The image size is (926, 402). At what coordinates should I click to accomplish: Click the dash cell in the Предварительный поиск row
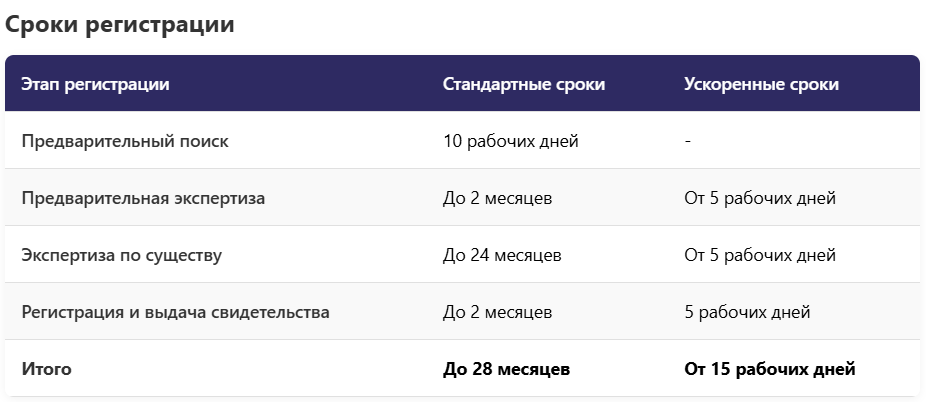click(x=688, y=141)
